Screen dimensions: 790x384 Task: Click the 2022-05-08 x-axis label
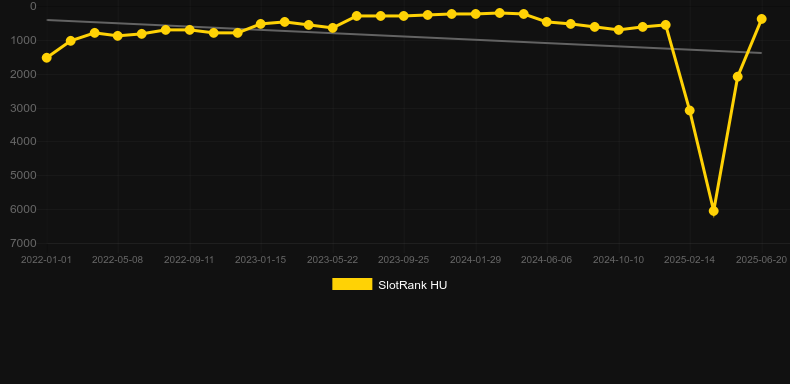(x=117, y=260)
